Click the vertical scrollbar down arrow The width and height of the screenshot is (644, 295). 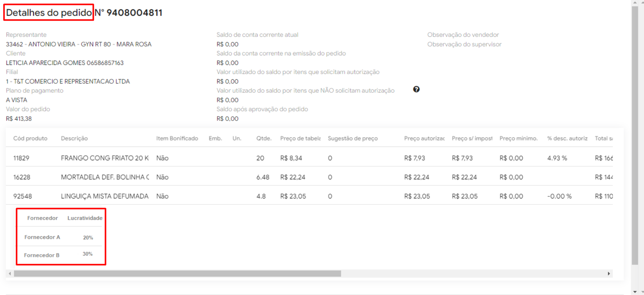(x=635, y=292)
